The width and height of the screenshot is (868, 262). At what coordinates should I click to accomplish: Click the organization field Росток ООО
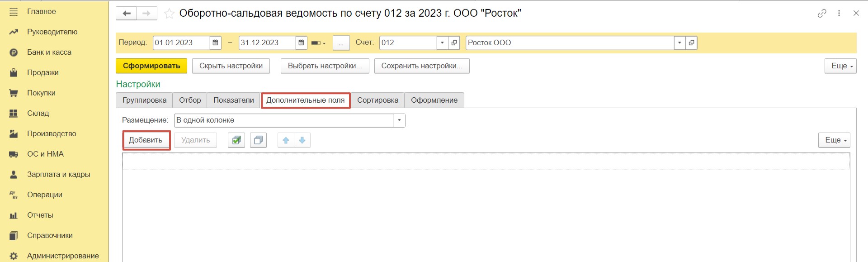click(x=570, y=43)
